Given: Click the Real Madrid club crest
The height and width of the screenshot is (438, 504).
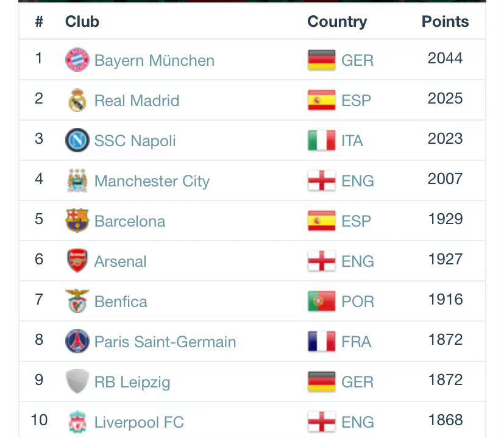Looking at the screenshot, I should pos(77,100).
